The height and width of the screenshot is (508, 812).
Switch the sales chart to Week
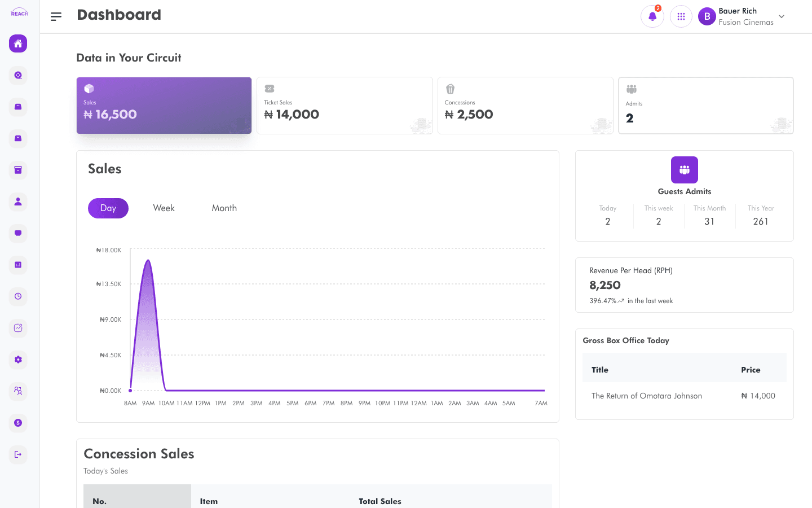tap(164, 208)
